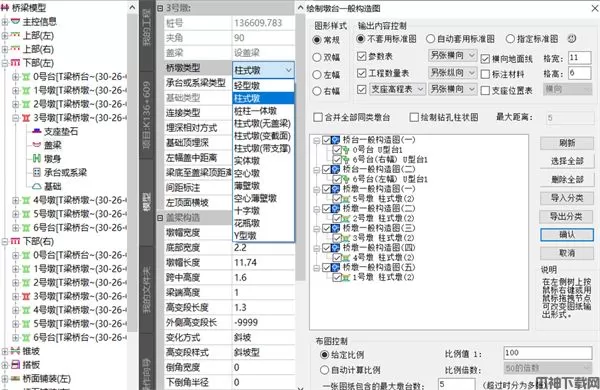
Task: Select the 自动套用标准图 radio option
Action: point(430,39)
